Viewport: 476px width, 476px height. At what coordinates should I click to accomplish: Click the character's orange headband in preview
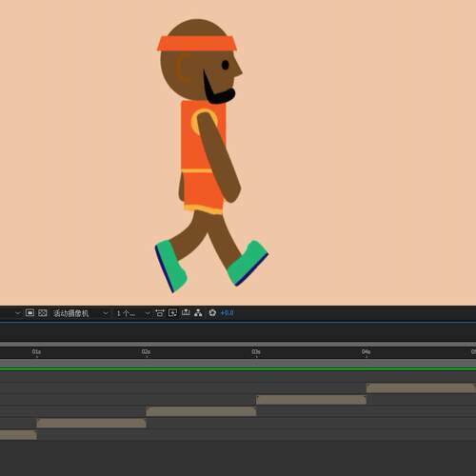[197, 44]
